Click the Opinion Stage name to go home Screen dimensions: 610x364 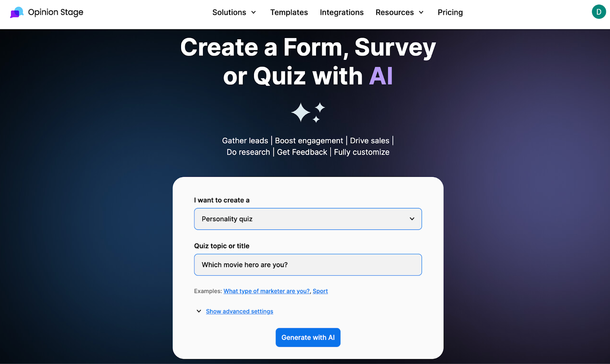click(55, 12)
